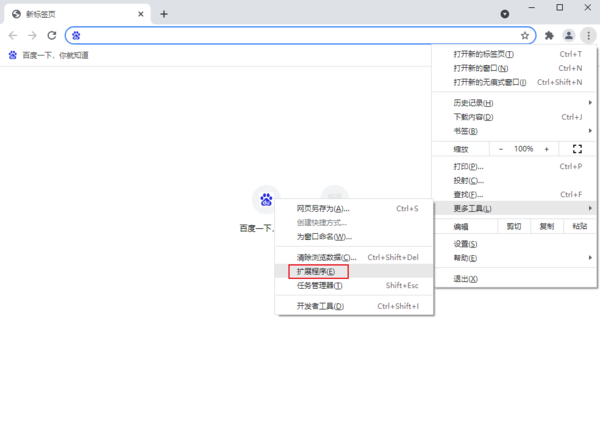The width and height of the screenshot is (600, 423).
Task: Click the browser back arrow
Action: [x=12, y=35]
